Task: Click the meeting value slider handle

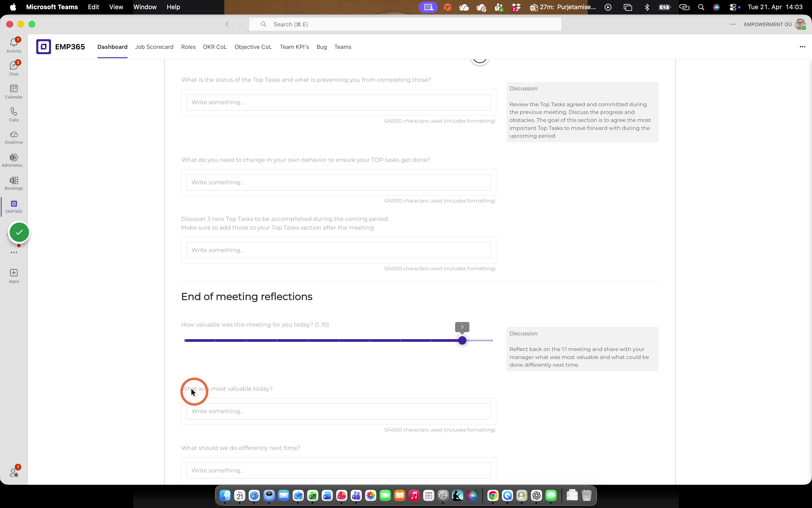Action: click(x=462, y=340)
